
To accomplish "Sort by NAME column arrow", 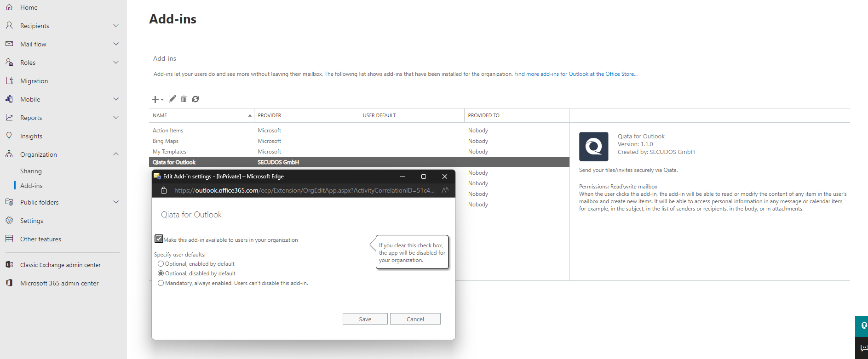I will point(250,115).
